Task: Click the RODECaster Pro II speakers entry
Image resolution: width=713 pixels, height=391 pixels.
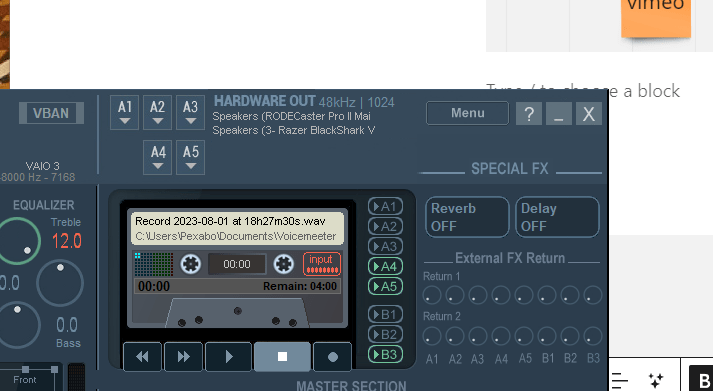Action: click(291, 116)
